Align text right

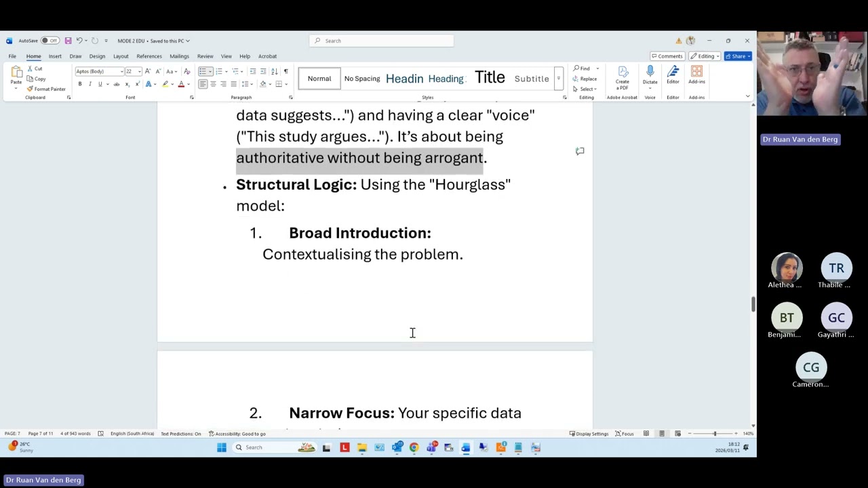tap(223, 84)
